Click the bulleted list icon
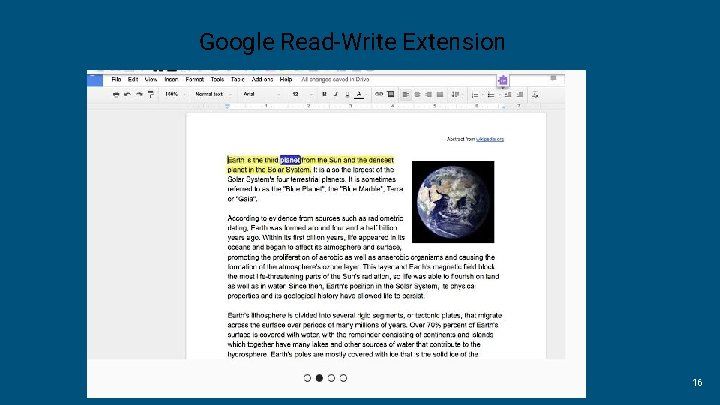 (492, 95)
